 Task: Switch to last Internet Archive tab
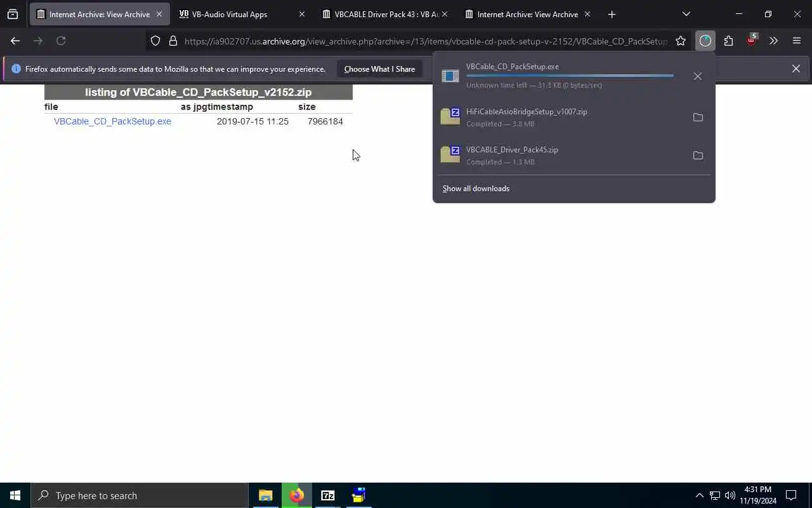coord(527,14)
